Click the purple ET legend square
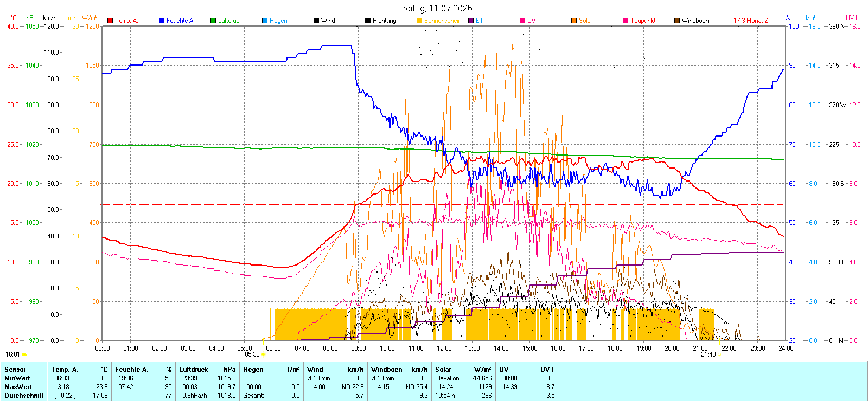 (x=471, y=21)
